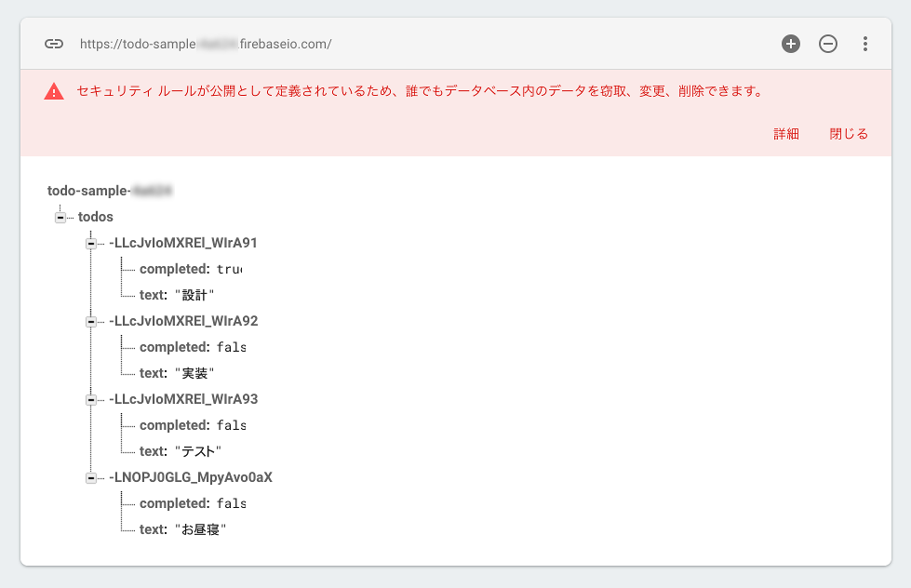
Task: Click the plus icon to expand all nodes
Action: (x=791, y=44)
